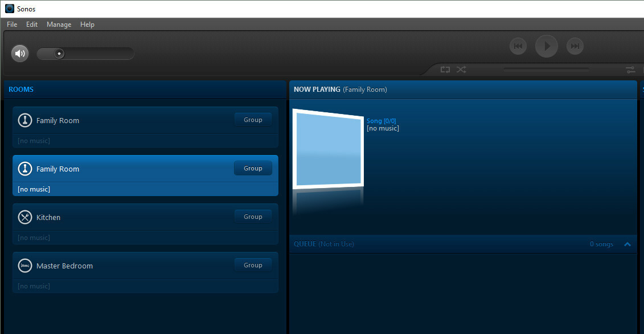Open the File menu
Screen dimensions: 644x334
pos(12,25)
